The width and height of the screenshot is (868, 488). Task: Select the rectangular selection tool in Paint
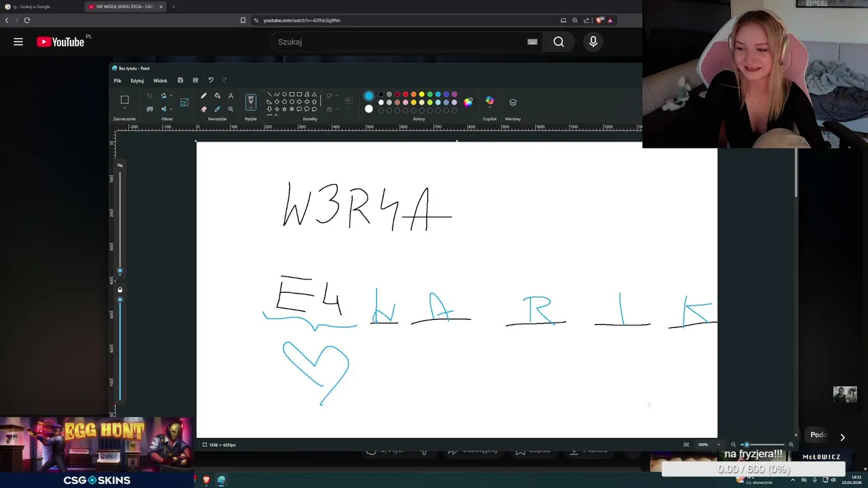[125, 100]
